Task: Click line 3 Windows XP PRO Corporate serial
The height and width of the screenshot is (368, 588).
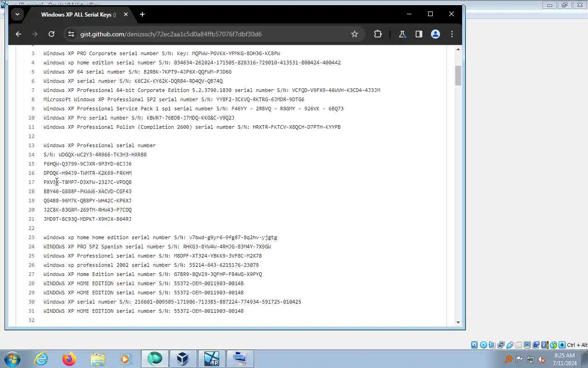Action: (x=162, y=53)
